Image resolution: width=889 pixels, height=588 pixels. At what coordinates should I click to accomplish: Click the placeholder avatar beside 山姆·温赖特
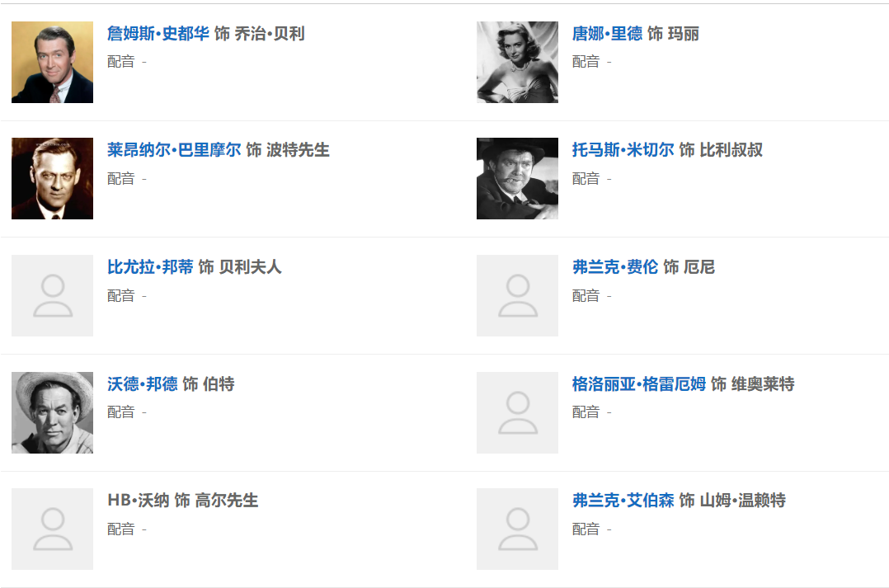[517, 529]
